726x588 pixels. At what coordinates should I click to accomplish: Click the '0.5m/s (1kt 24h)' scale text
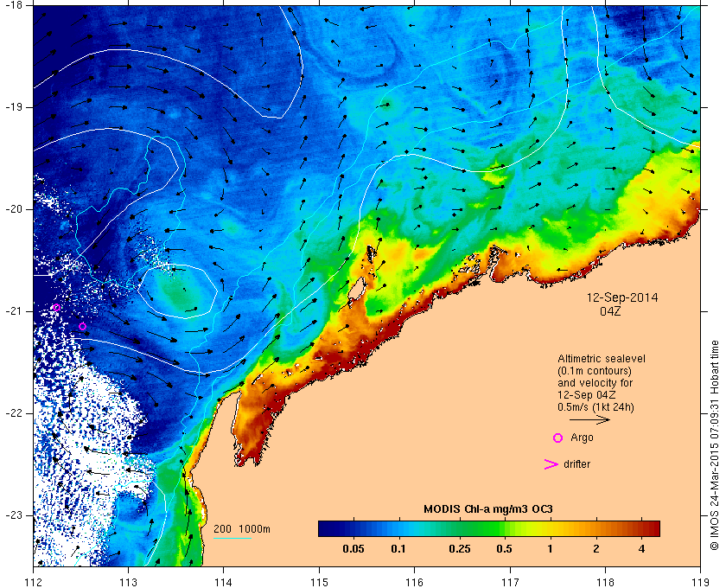(x=595, y=407)
